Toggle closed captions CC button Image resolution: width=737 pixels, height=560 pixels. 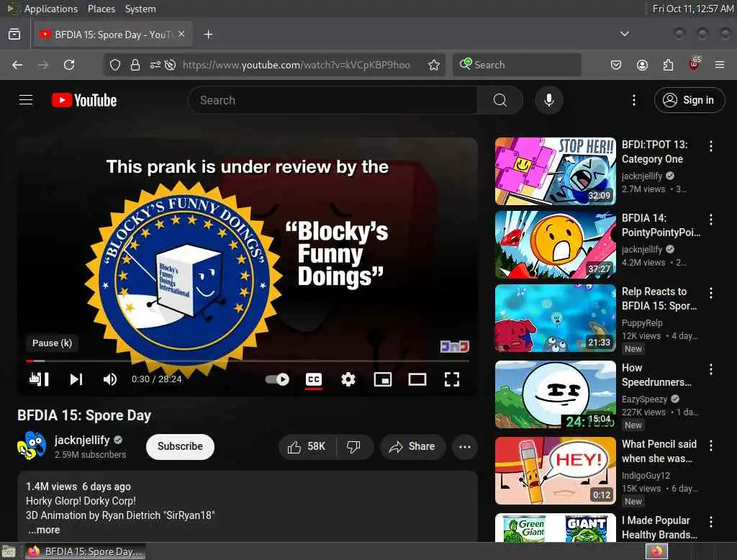coord(314,379)
